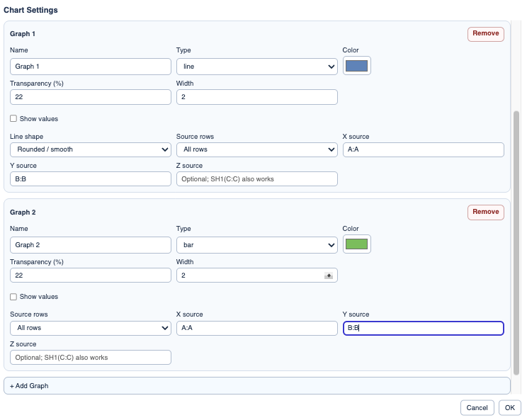Click Graph 1 Name field
This screenshot has height=420, width=527.
point(91,67)
